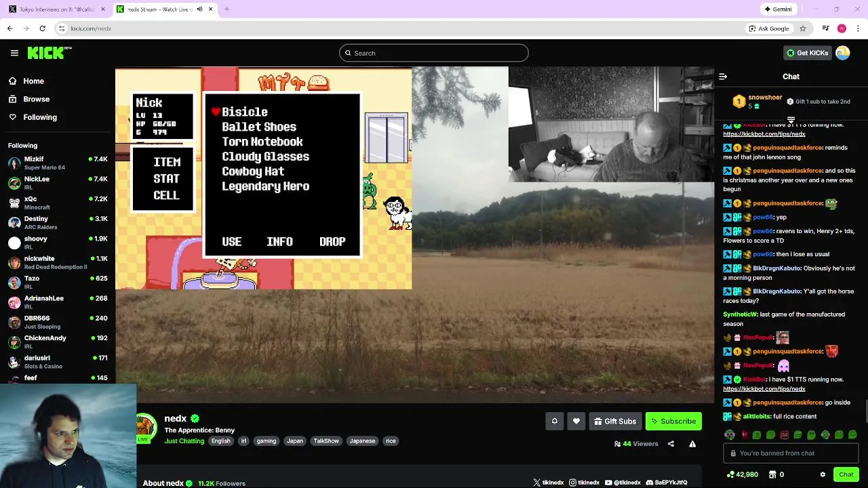This screenshot has width=868, height=488.
Task: Go back in browser history
Action: [9, 28]
